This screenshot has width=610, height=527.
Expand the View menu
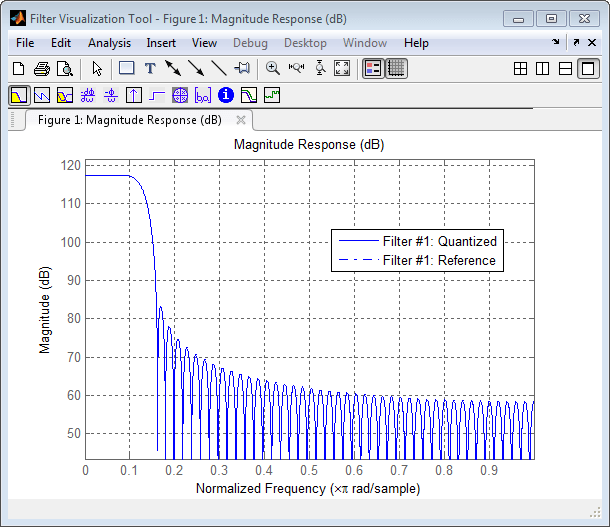coord(204,43)
